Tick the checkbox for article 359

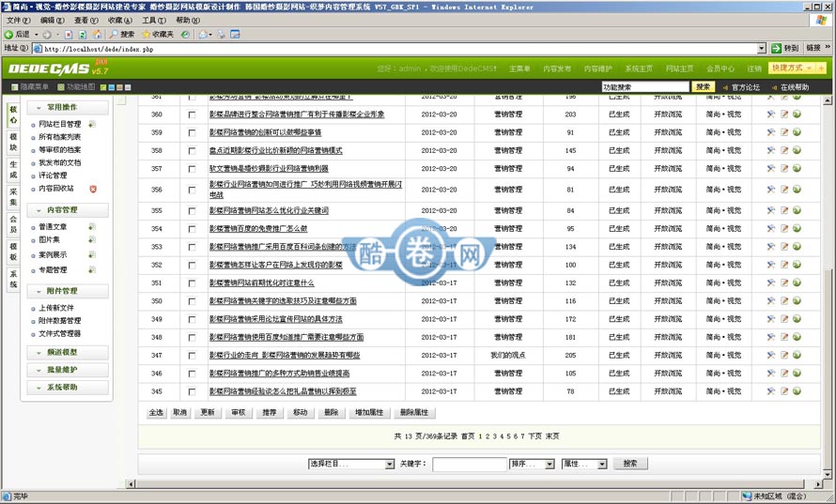click(192, 132)
